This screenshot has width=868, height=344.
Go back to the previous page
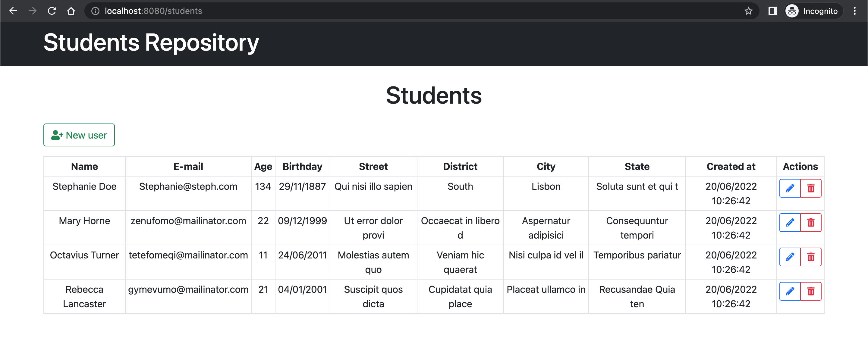pyautogui.click(x=13, y=11)
